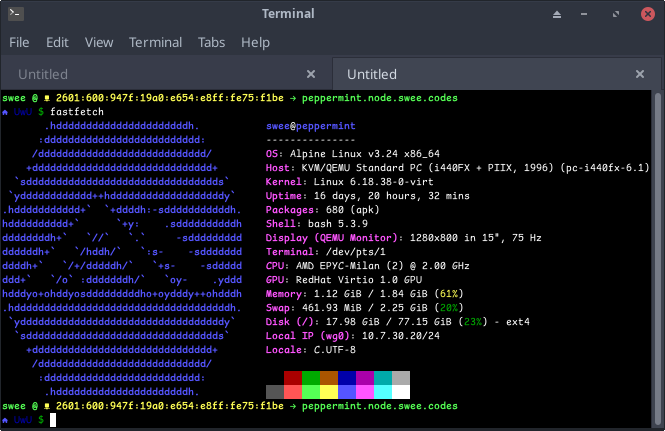Image resolution: width=665 pixels, height=431 pixels.
Task: Click the memory usage '61%' value
Action: click(449, 294)
